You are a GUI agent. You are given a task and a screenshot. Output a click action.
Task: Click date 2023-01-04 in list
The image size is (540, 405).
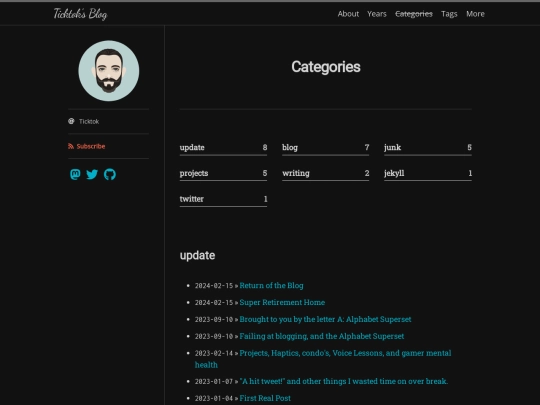214,398
